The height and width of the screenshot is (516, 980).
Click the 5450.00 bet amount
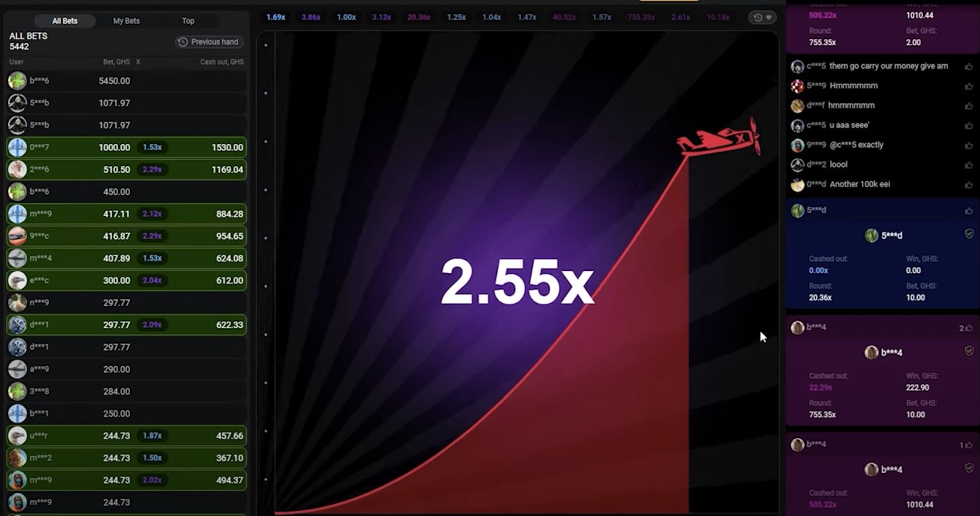click(114, 81)
